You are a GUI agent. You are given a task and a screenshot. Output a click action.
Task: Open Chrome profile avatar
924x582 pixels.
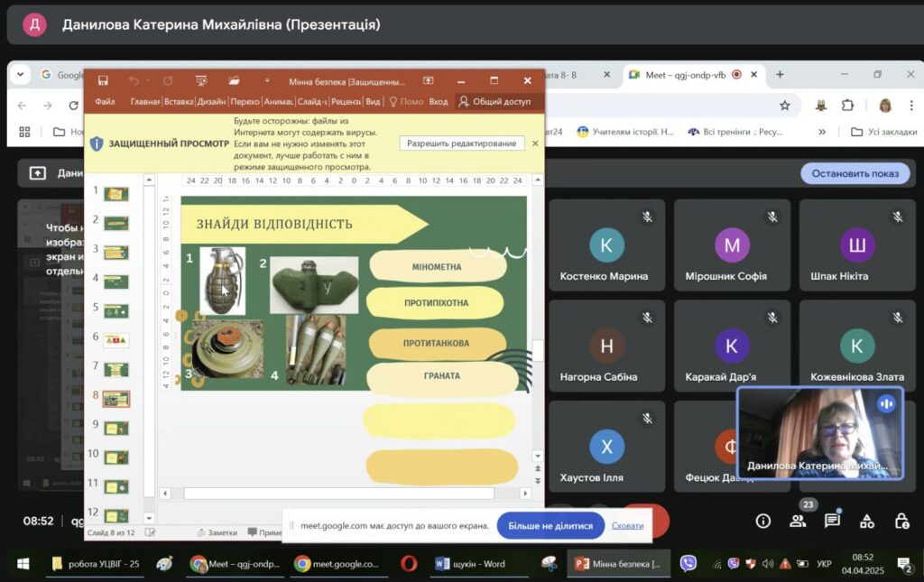(x=885, y=106)
